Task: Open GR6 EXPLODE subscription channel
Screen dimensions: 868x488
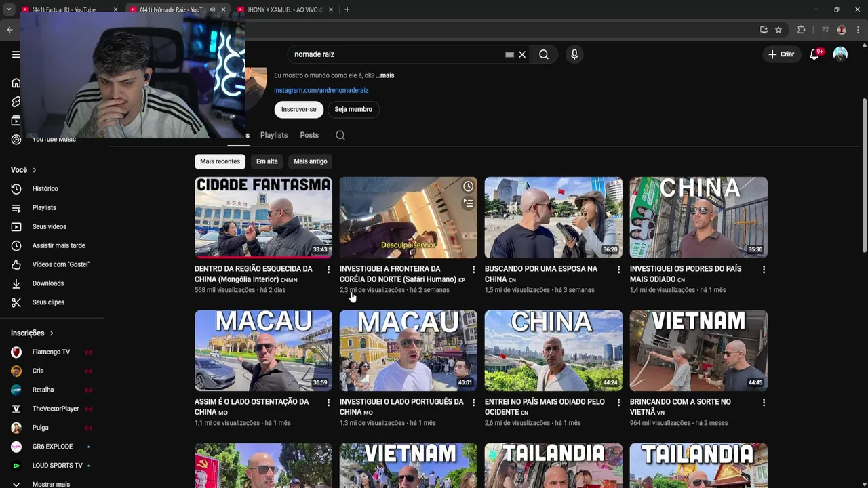Action: pyautogui.click(x=52, y=447)
